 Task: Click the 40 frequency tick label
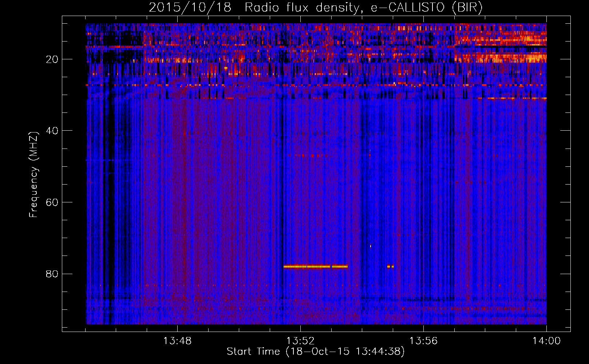pyautogui.click(x=52, y=131)
